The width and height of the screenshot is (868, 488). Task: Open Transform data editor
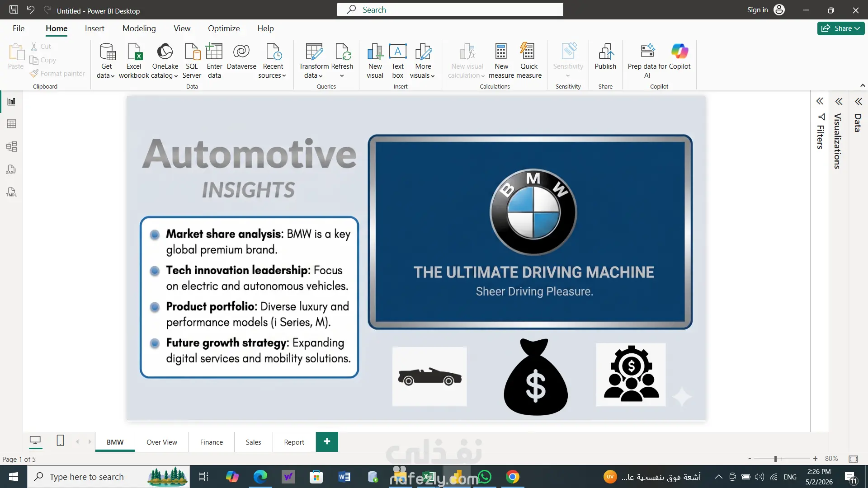pyautogui.click(x=314, y=61)
